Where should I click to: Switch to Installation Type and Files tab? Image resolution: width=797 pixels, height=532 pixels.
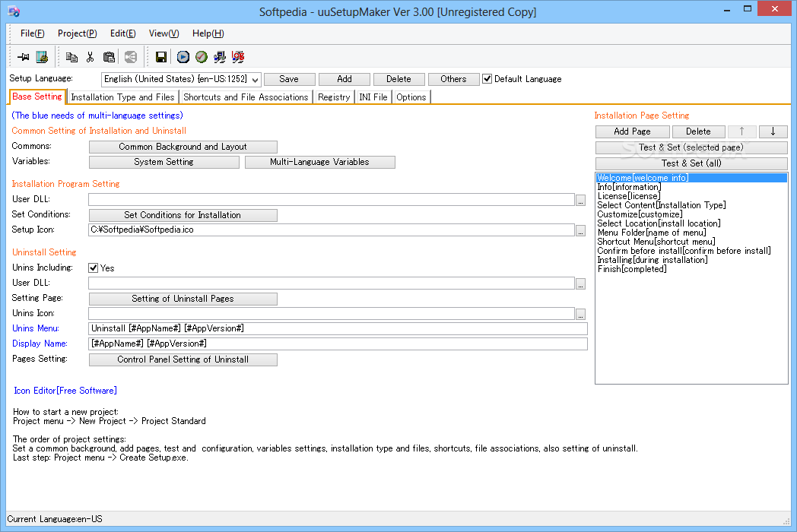point(122,97)
